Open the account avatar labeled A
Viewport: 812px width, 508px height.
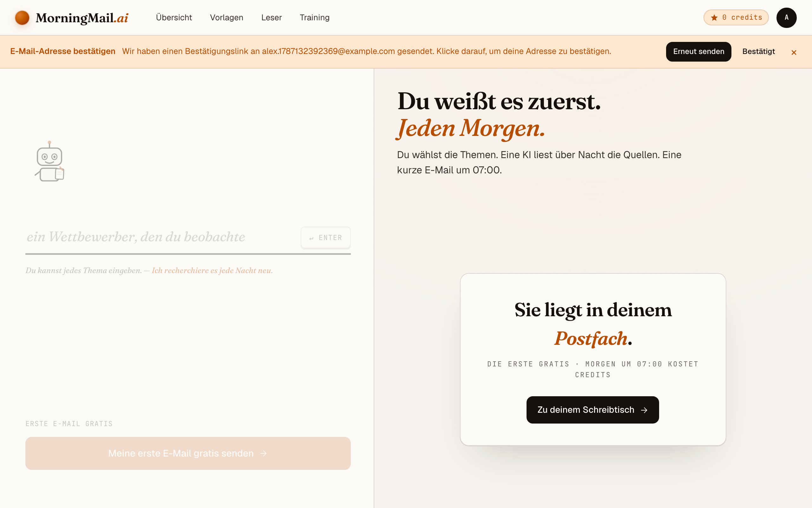(786, 17)
